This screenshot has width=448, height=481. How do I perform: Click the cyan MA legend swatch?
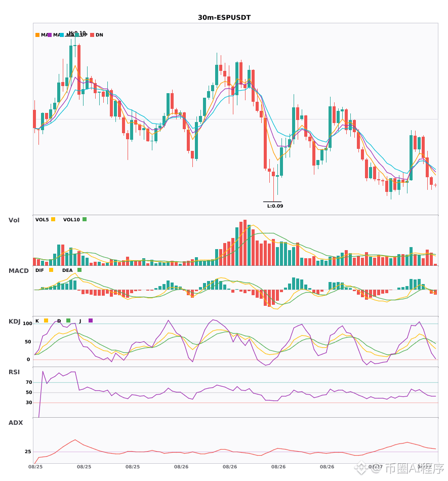coord(62,35)
